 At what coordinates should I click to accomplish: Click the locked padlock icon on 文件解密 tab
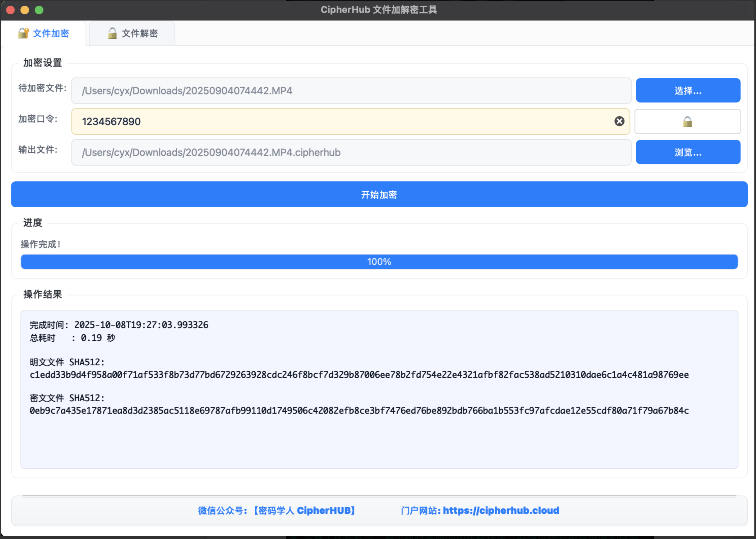point(112,33)
